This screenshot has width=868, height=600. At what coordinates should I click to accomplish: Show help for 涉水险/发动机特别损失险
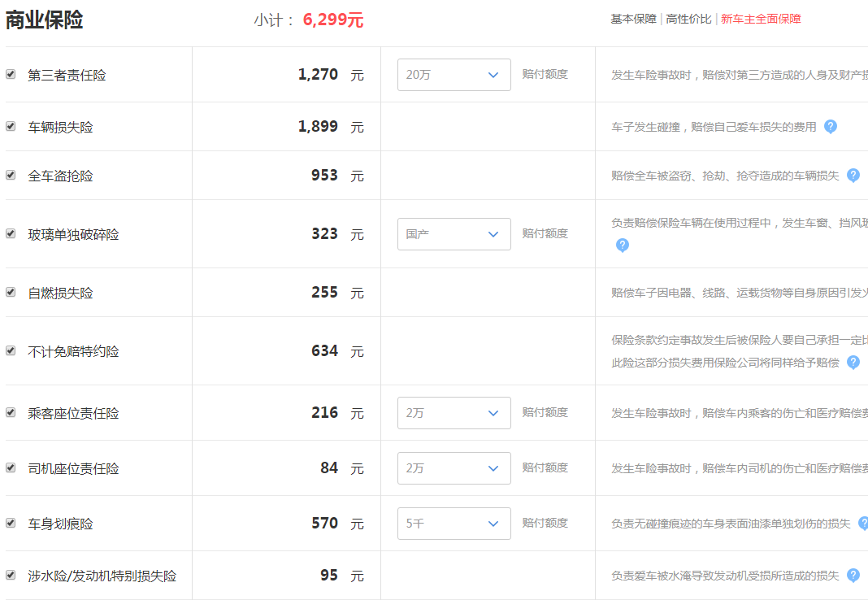click(x=853, y=575)
